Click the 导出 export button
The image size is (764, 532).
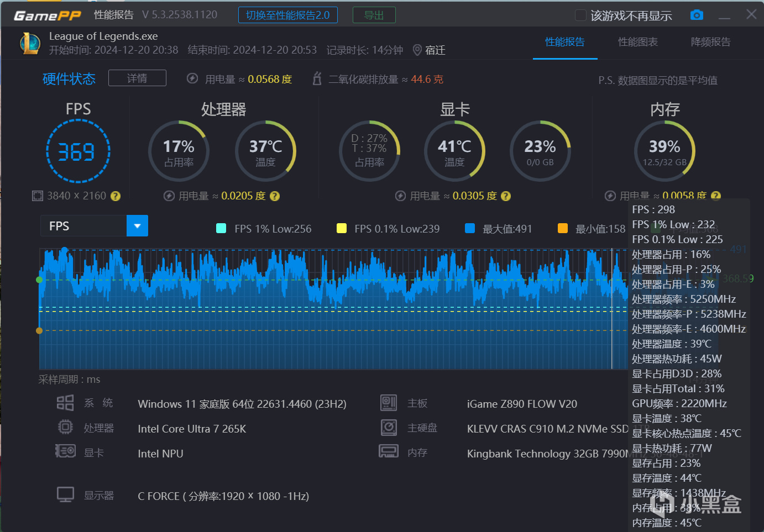tap(374, 15)
